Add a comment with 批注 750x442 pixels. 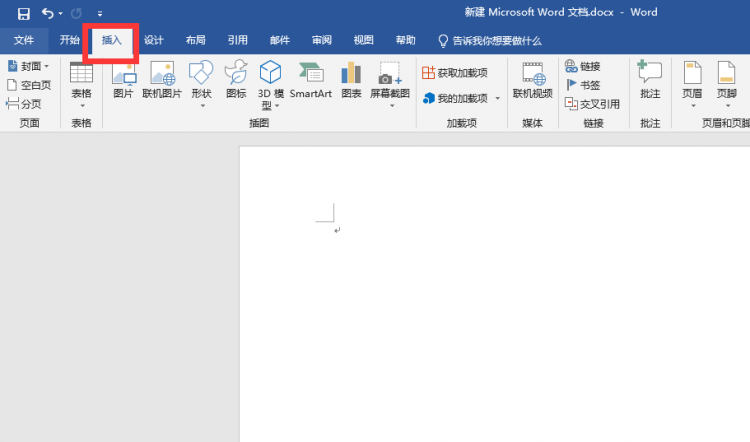click(650, 80)
